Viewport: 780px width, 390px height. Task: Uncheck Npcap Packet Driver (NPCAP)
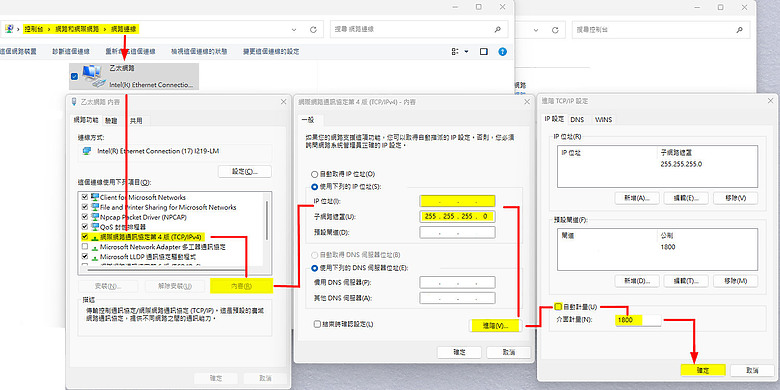tap(85, 217)
